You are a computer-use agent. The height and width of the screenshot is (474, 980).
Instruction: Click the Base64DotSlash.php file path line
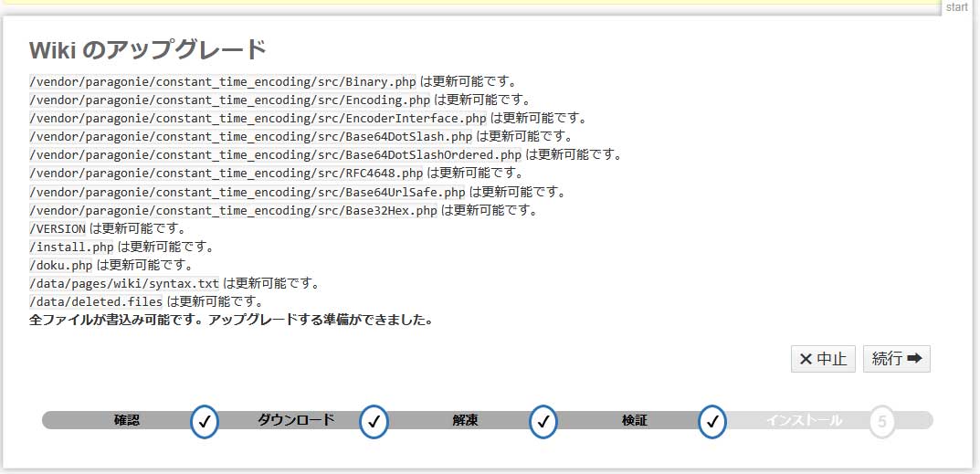click(301, 136)
